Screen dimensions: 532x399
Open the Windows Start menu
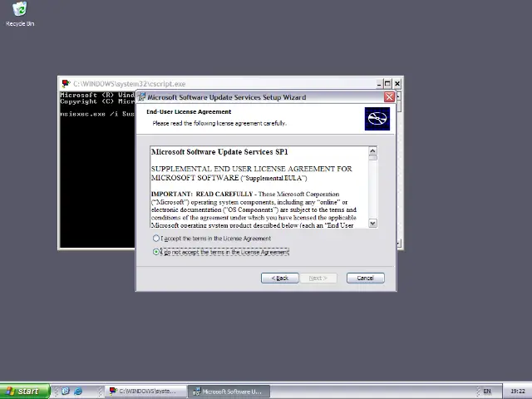click(24, 391)
